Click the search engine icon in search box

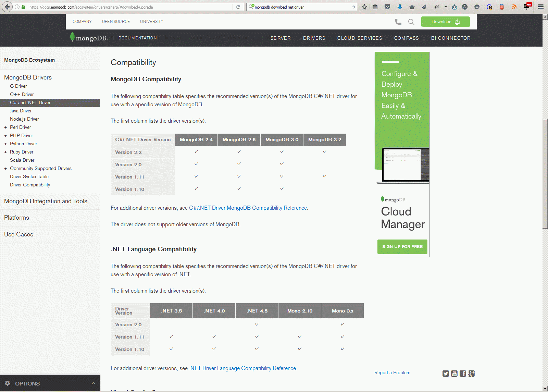(x=251, y=7)
